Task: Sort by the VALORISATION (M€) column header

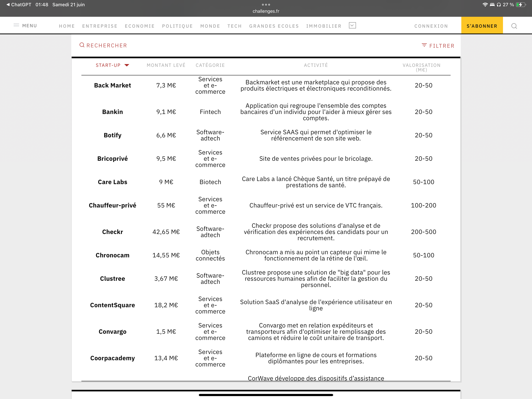Action: 422,68
